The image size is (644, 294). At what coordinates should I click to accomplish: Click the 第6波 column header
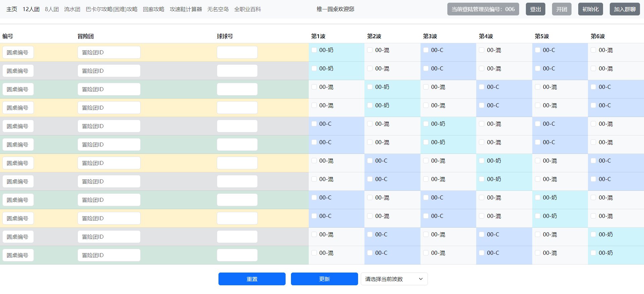point(598,36)
